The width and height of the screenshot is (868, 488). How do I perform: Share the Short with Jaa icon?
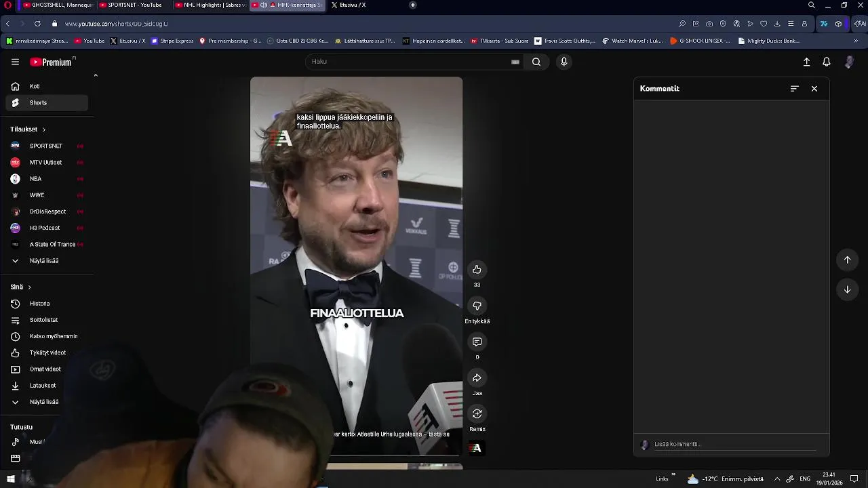477,378
